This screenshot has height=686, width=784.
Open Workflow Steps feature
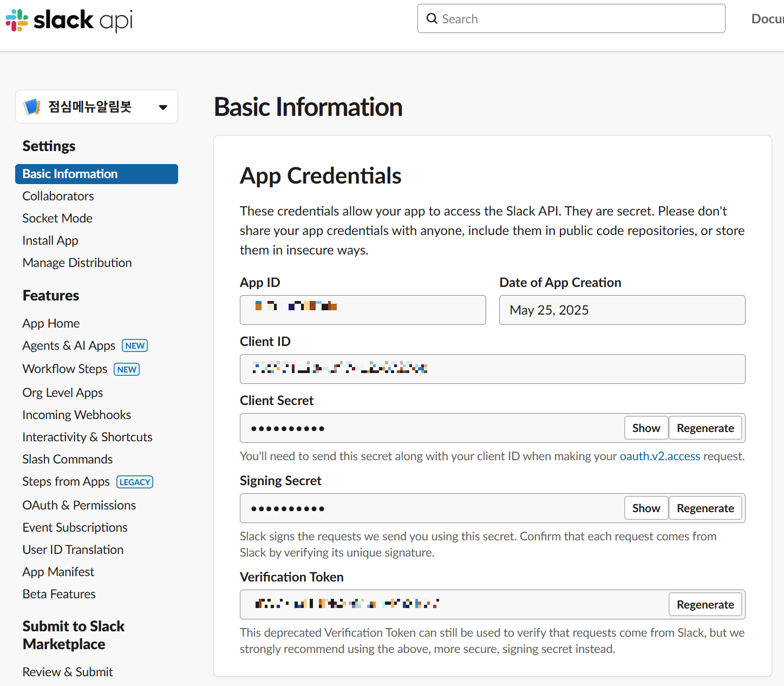click(x=65, y=369)
